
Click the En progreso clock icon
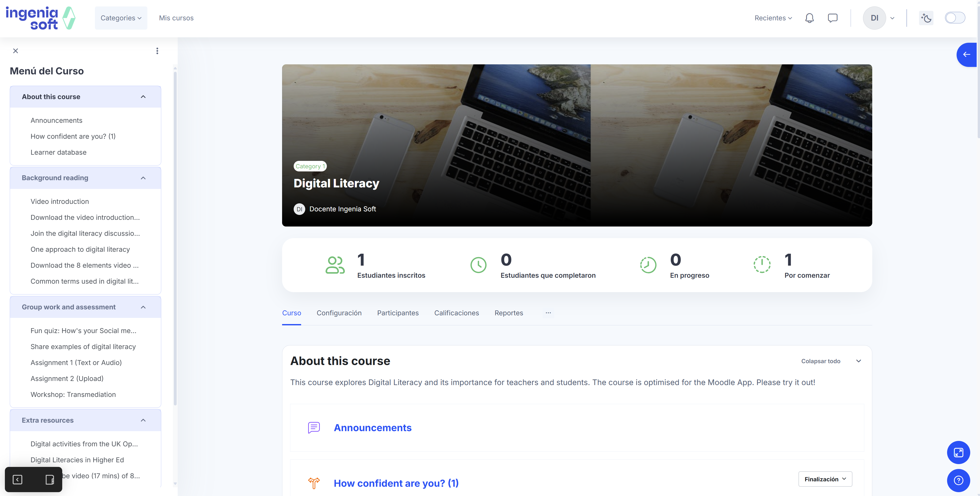648,265
